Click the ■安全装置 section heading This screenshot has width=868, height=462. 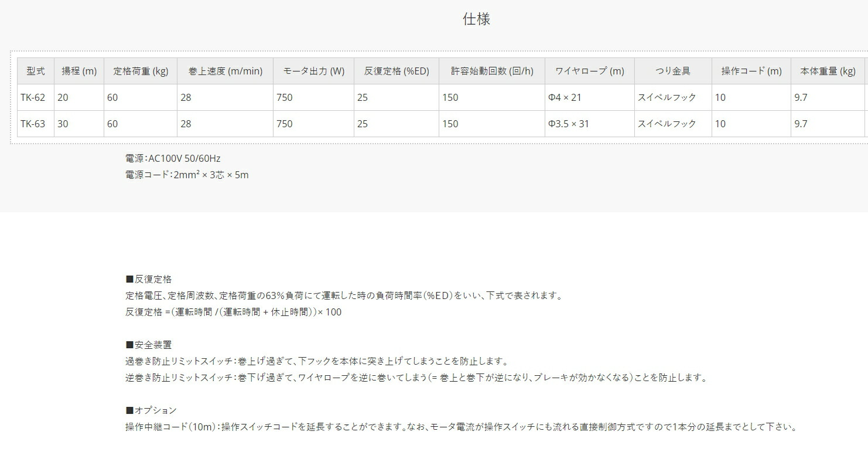point(145,345)
